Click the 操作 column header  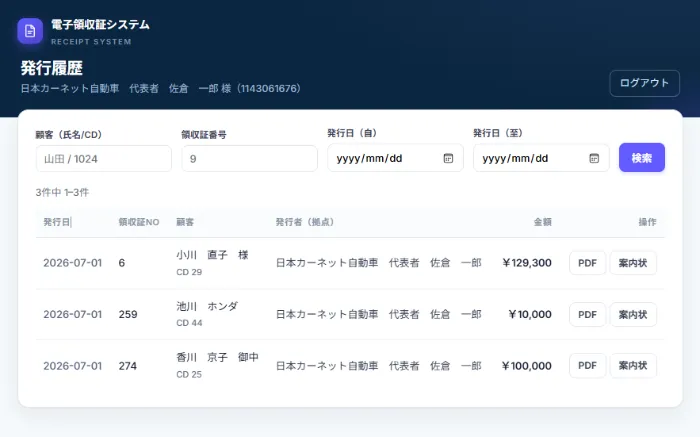coord(647,222)
